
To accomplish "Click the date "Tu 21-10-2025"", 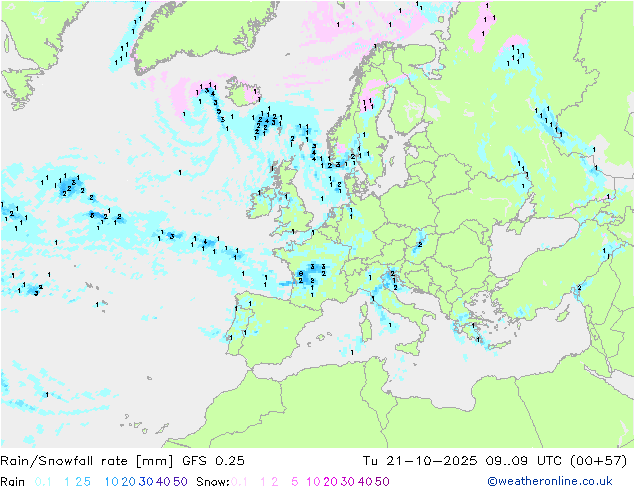I will click(420, 461).
